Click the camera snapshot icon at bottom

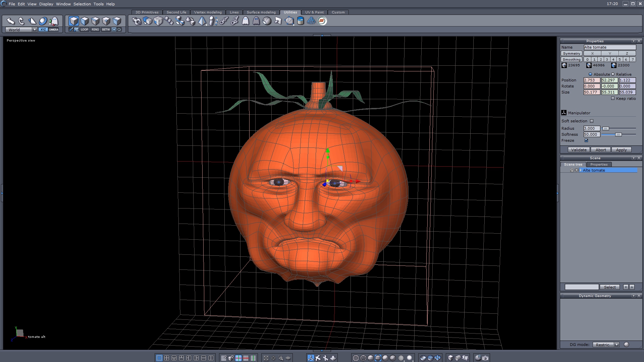click(485, 358)
